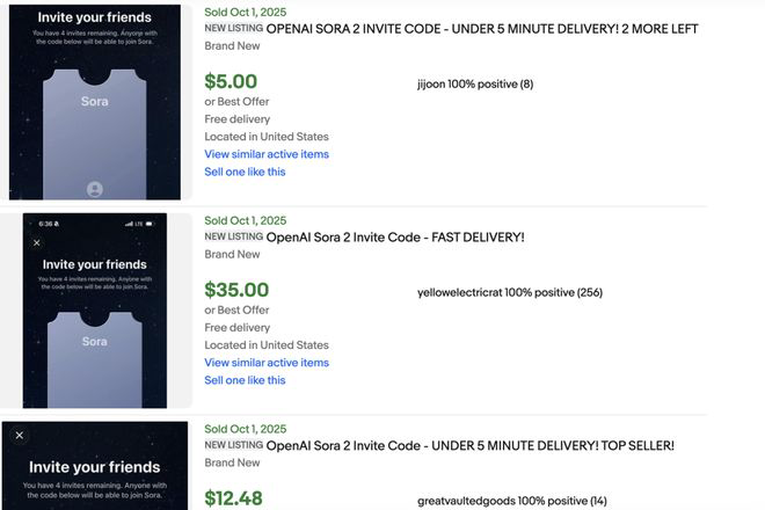View similar active items for the $5.00 listing
Image resolution: width=765 pixels, height=510 pixels.
(x=266, y=154)
